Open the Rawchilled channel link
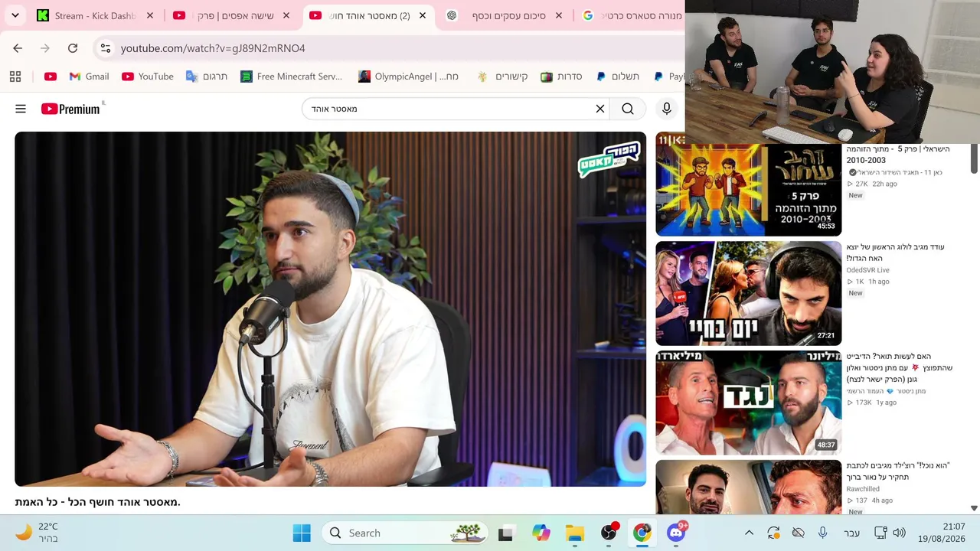Image resolution: width=980 pixels, height=551 pixels. point(863,489)
